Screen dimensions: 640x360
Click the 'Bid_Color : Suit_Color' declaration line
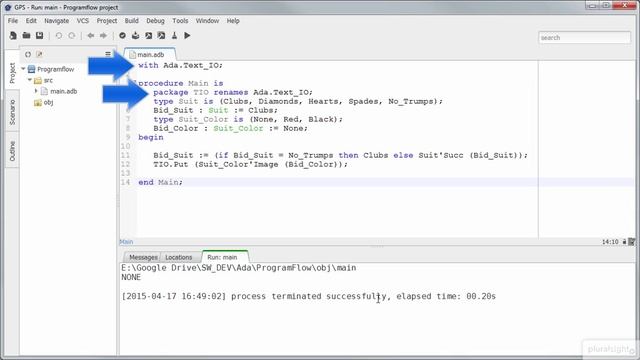[x=231, y=129]
